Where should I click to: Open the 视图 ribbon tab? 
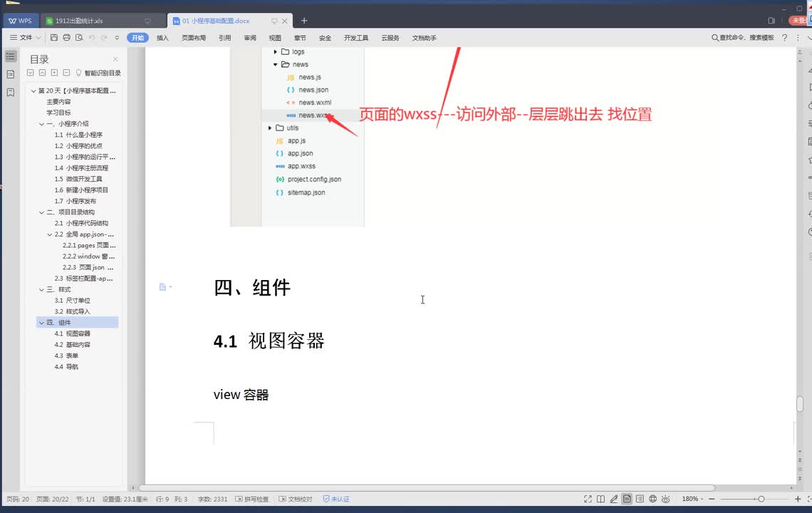pos(275,38)
